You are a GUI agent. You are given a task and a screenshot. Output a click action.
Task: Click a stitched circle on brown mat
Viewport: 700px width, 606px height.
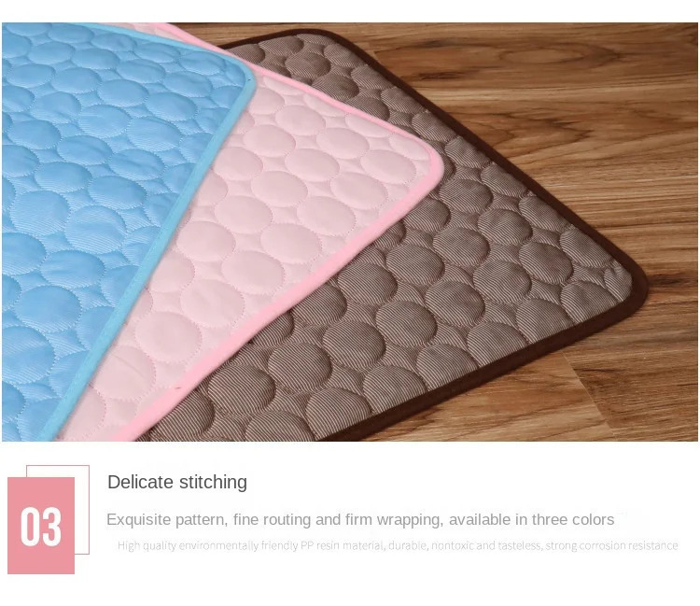click(x=405, y=322)
